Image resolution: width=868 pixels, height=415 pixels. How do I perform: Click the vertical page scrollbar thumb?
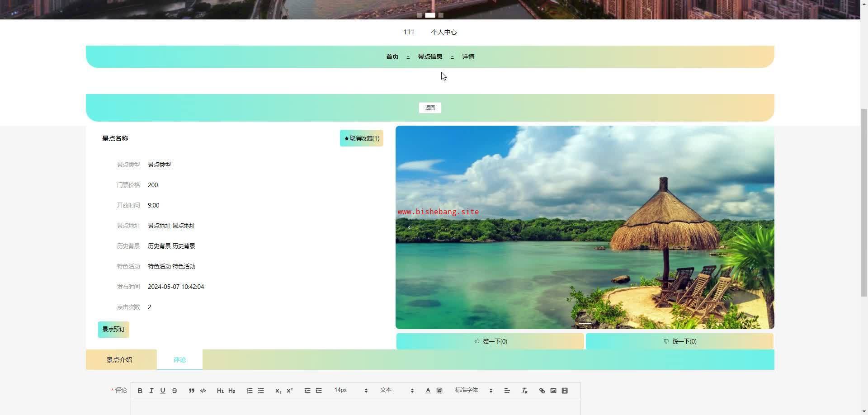coord(864,203)
